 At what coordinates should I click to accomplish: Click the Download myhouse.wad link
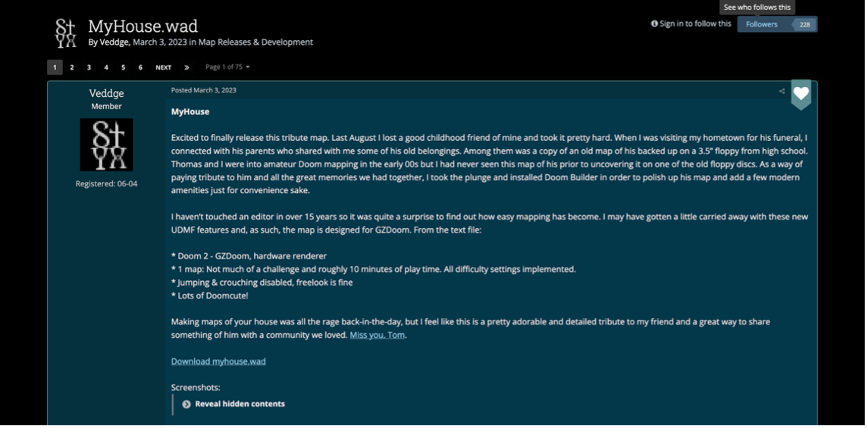coord(218,361)
